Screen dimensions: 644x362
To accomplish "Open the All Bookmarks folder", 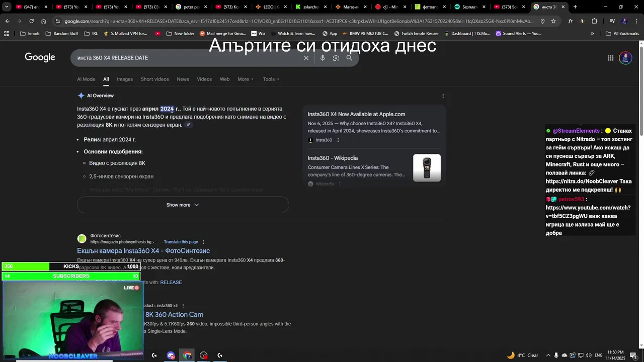I will (x=622, y=33).
